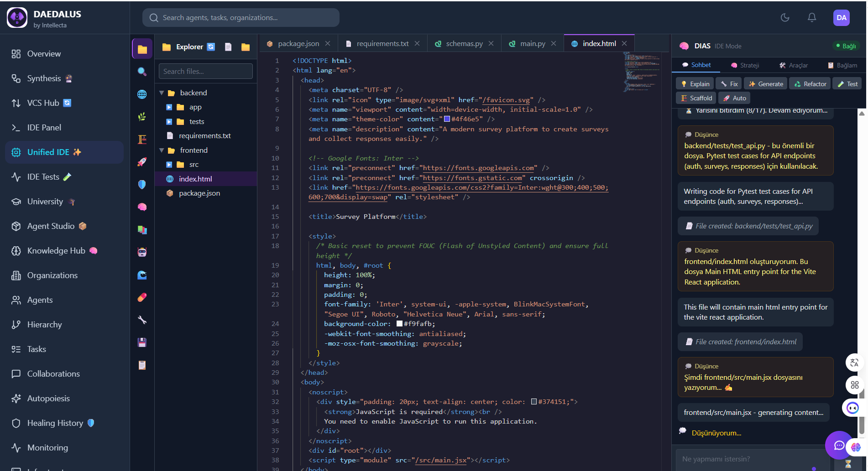
Task: Open the floppy disk save icon in the activity strip
Action: pyautogui.click(x=142, y=342)
